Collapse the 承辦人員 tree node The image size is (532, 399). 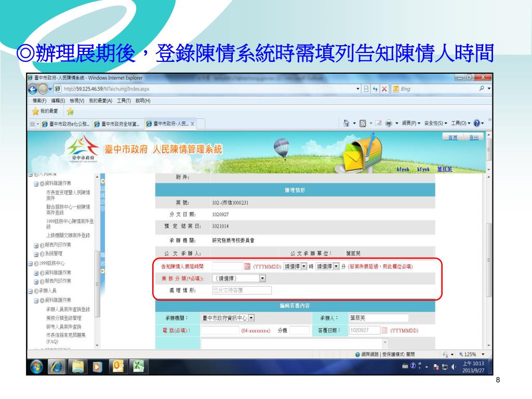pyautogui.click(x=31, y=291)
